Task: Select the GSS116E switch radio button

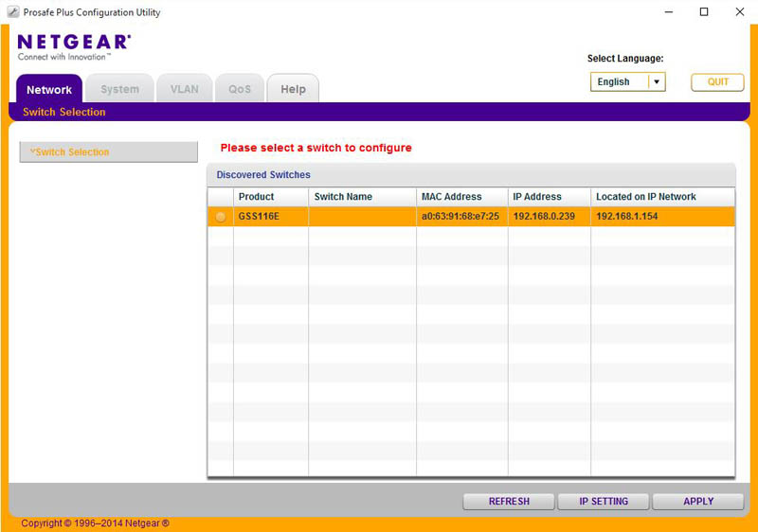Action: pyautogui.click(x=221, y=217)
